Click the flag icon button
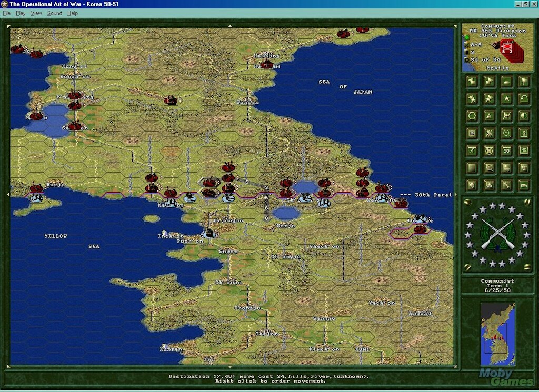539x392 pixels. pos(524,82)
